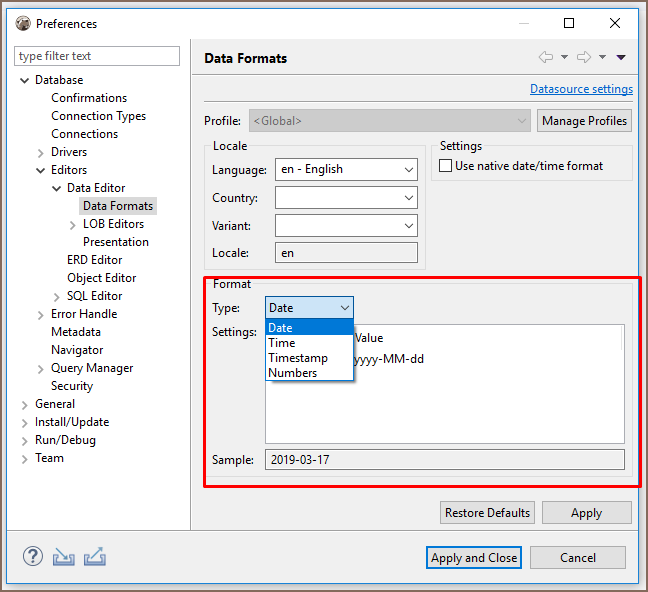Click Restore Defaults button
This screenshot has height=592, width=648.
tap(487, 513)
